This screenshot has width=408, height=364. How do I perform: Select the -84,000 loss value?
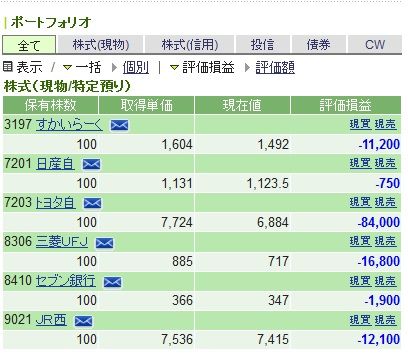[378, 222]
